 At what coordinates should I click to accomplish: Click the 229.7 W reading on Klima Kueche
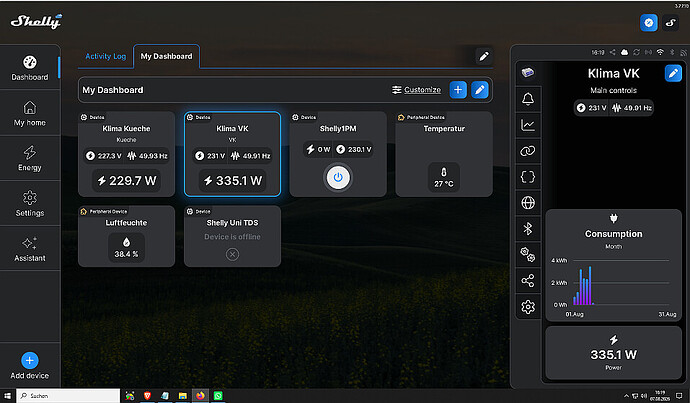click(127, 181)
